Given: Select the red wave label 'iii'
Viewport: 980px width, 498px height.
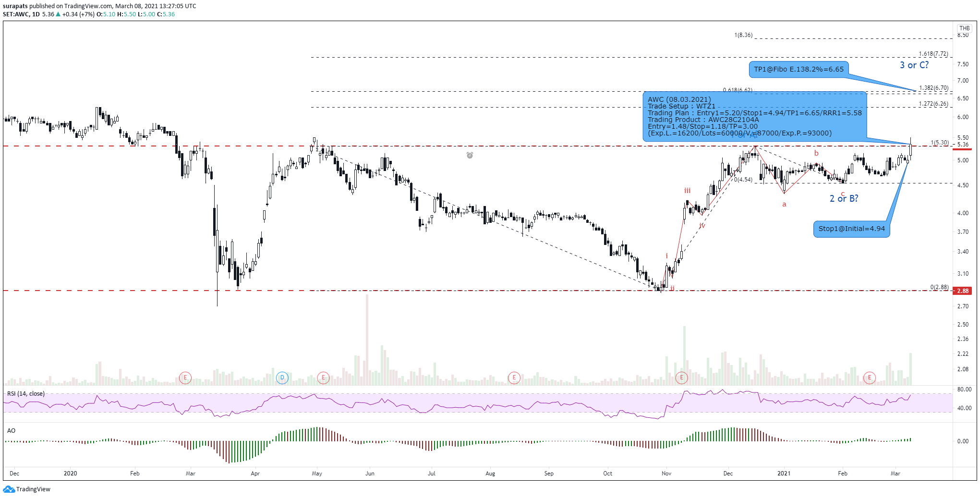Looking at the screenshot, I should 687,191.
